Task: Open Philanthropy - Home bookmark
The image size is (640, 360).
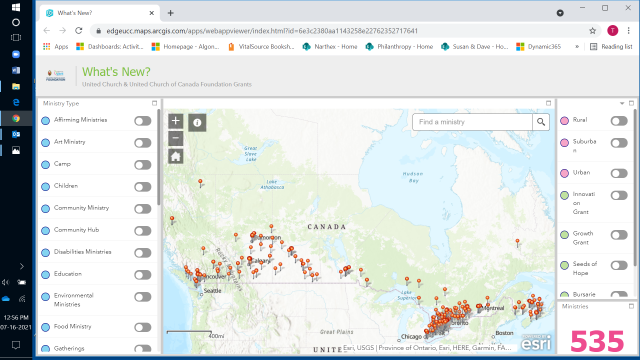Action: [399, 47]
